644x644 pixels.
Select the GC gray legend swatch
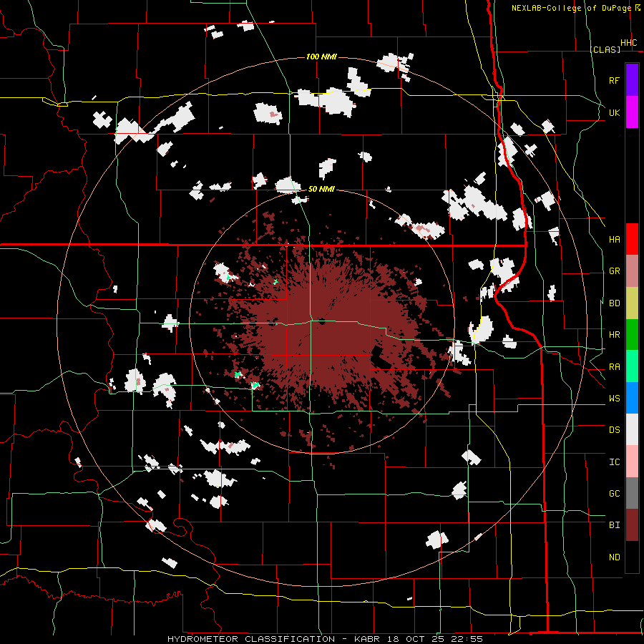click(x=632, y=493)
